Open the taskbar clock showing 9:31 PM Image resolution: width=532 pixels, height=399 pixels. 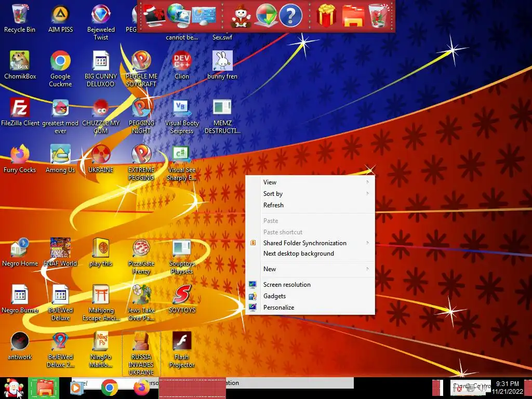[508, 388]
